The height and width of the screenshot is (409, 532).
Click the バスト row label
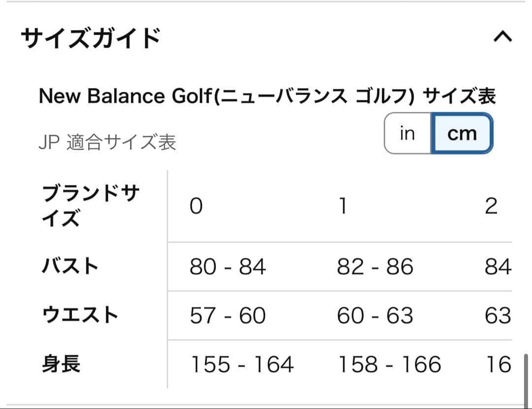69,266
